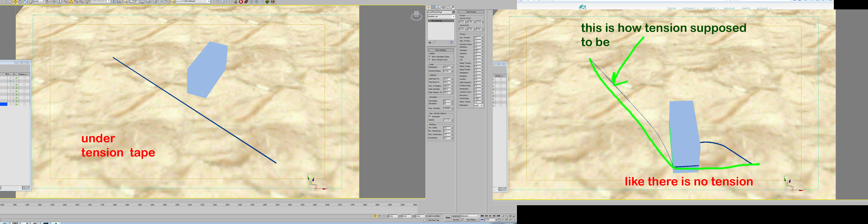868x224 pixels.
Task: Click the Pin Stack icon
Action: pos(430,43)
